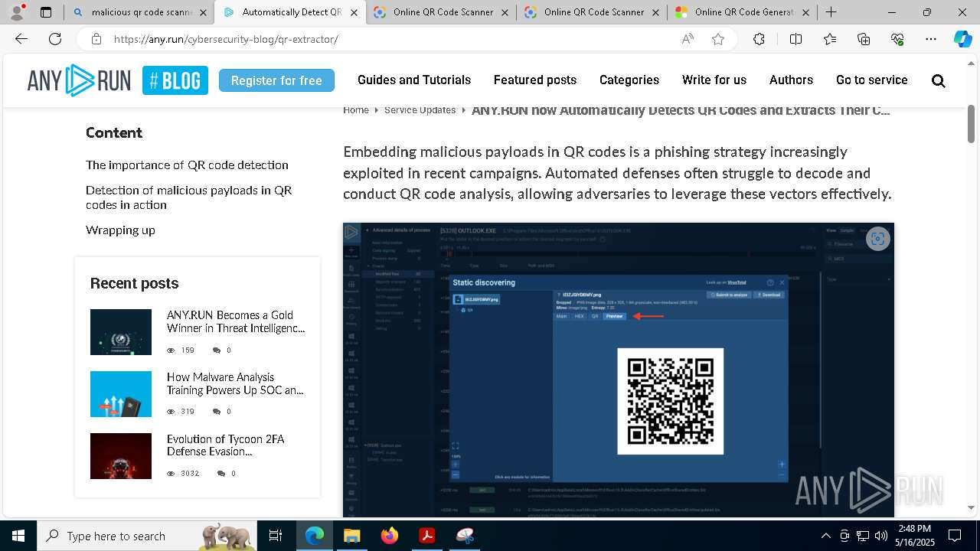Screen dimensions: 980x551
Task: Open browser Extensions icon
Action: tap(759, 39)
